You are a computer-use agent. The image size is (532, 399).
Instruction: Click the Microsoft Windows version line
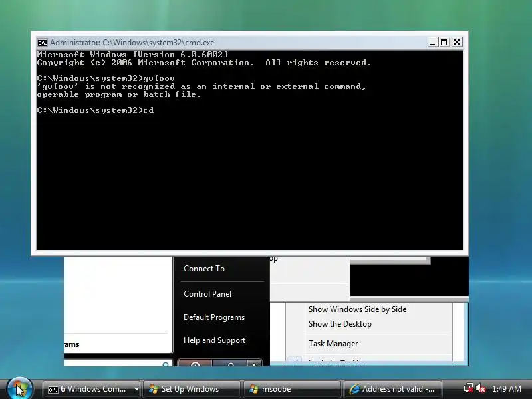[132, 55]
